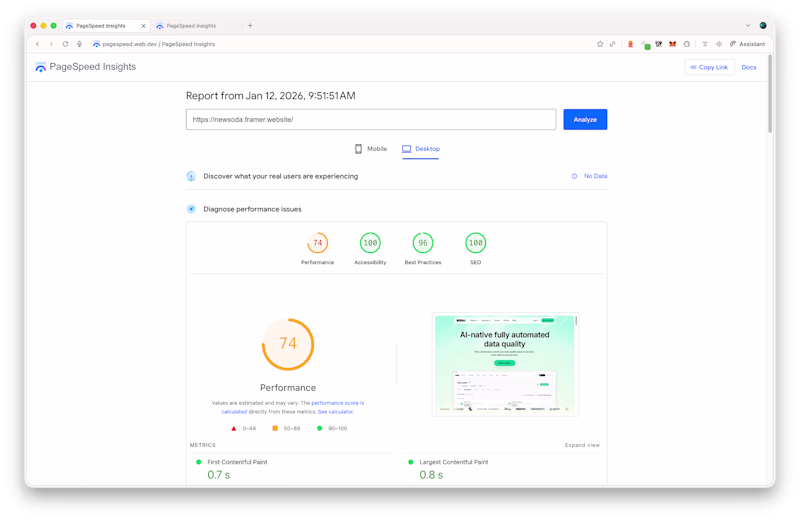Open the red figure extension icon
Screen dimensions: 800x520
point(631,44)
